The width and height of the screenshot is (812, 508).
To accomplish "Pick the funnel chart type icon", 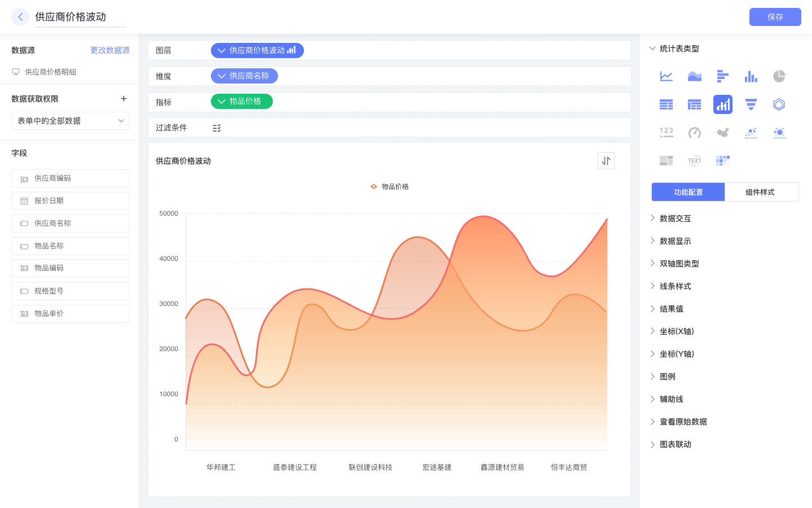I will point(751,104).
